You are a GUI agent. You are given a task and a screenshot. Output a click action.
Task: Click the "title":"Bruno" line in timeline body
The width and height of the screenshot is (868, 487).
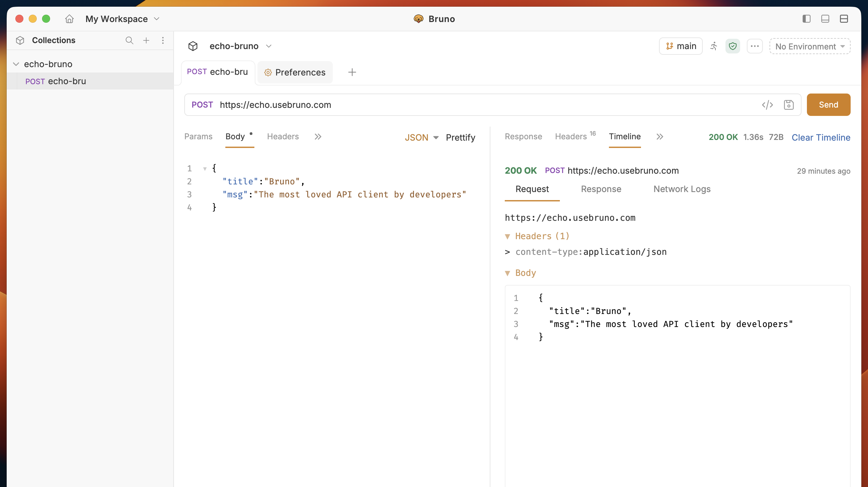coord(590,311)
